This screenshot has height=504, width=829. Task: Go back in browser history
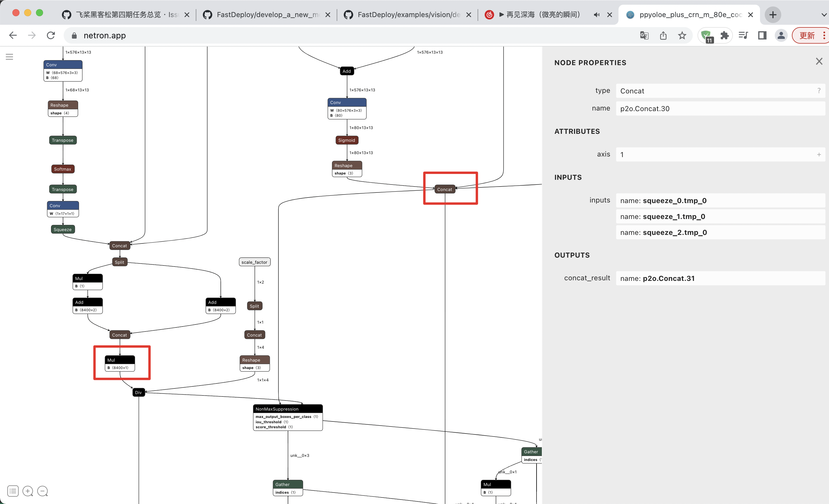[x=13, y=35]
